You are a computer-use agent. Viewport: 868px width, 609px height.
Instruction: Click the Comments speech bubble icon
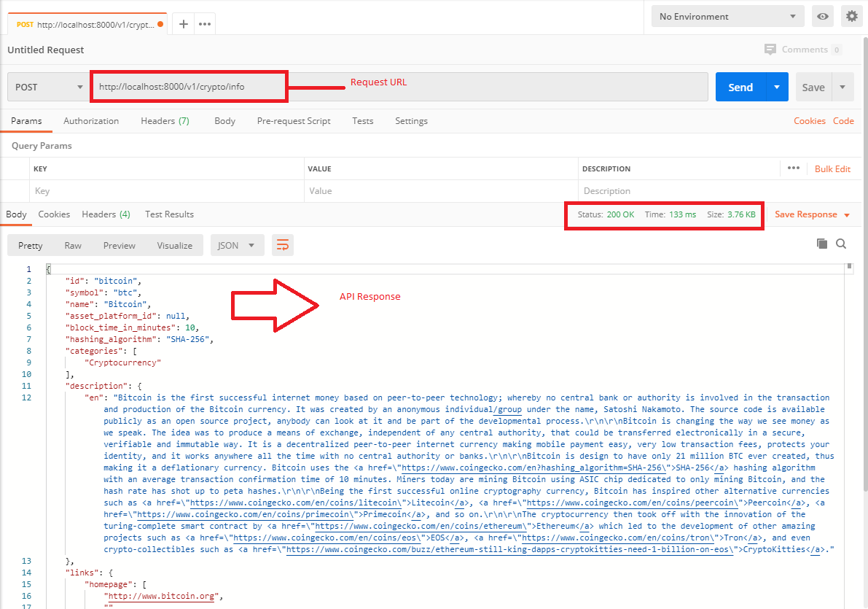pyautogui.click(x=770, y=50)
